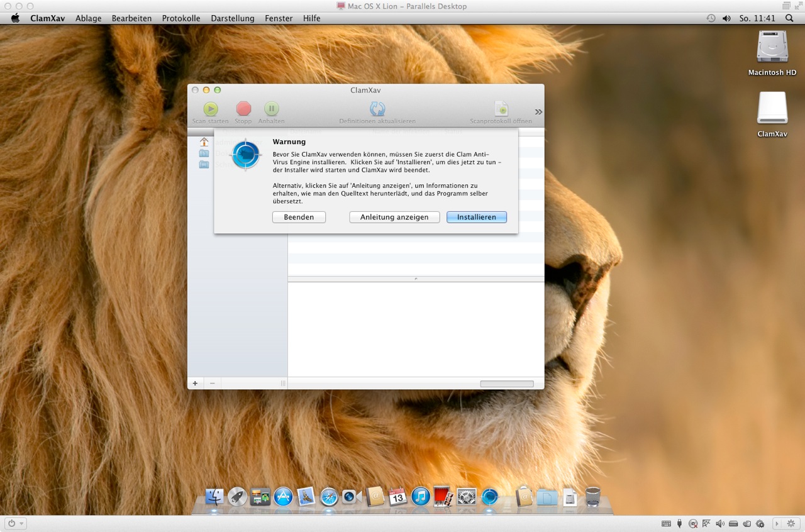The width and height of the screenshot is (805, 532).
Task: Open Spotlight search magnifier
Action: click(789, 18)
